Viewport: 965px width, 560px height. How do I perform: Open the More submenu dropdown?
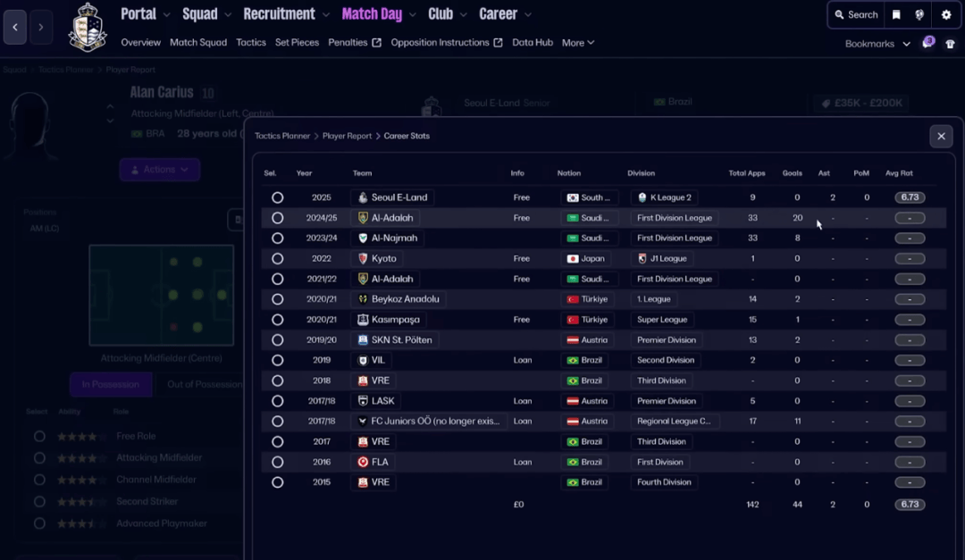tap(578, 43)
